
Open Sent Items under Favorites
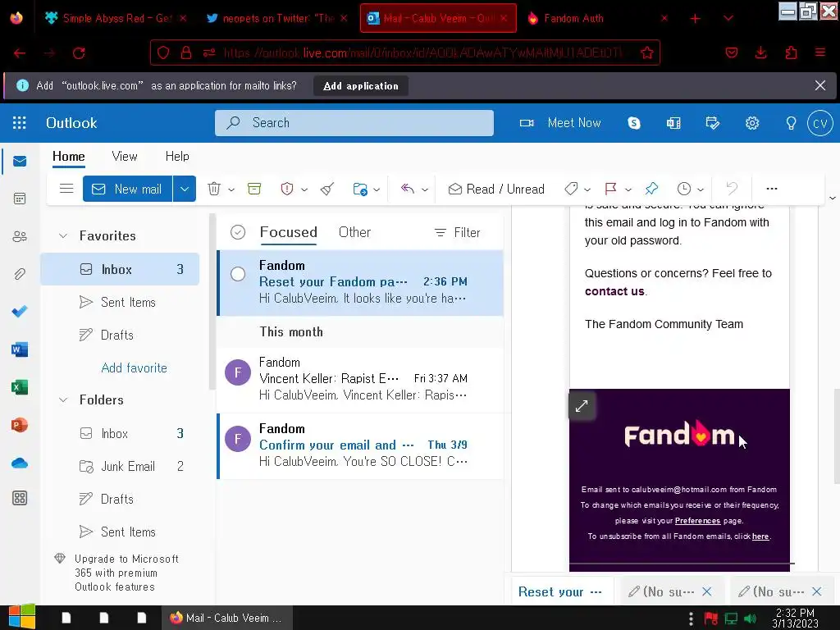point(120,302)
